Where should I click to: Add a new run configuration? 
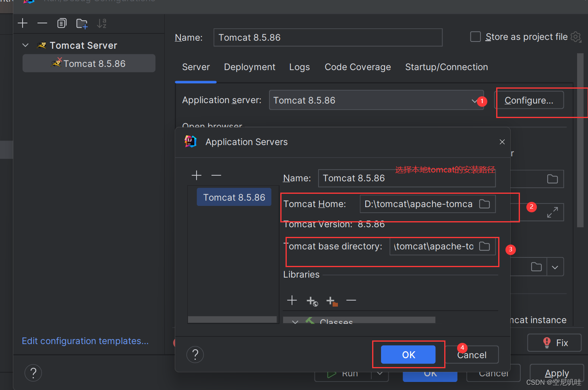tap(23, 23)
